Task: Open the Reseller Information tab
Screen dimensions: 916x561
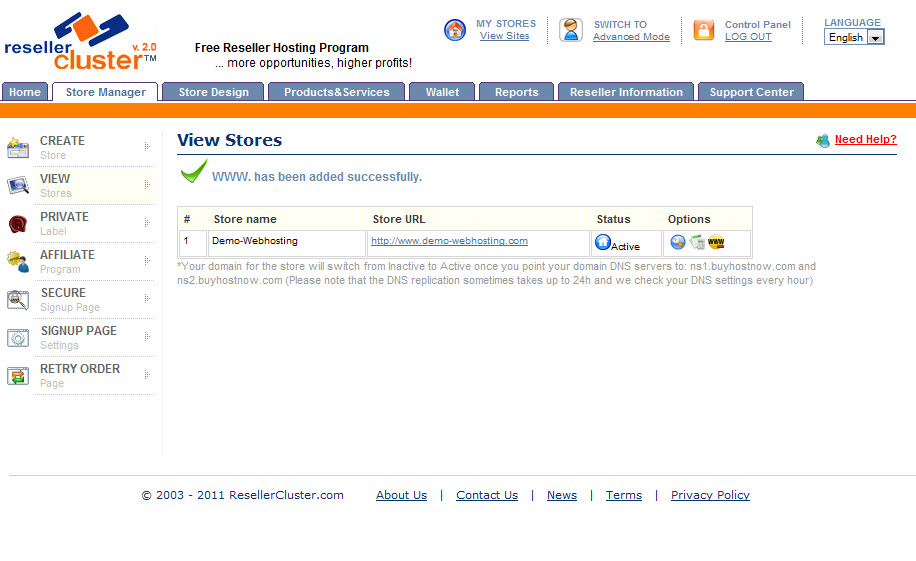Action: (x=626, y=92)
